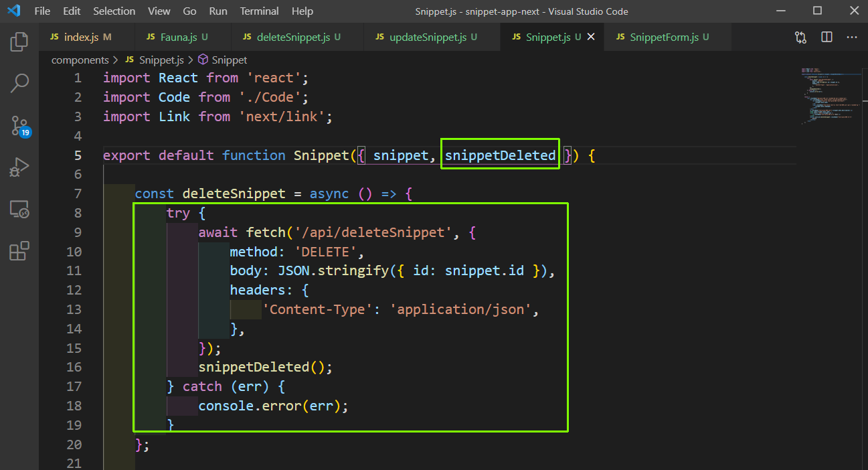Click the 'next/link' import string on line 3
868x470 pixels.
282,117
